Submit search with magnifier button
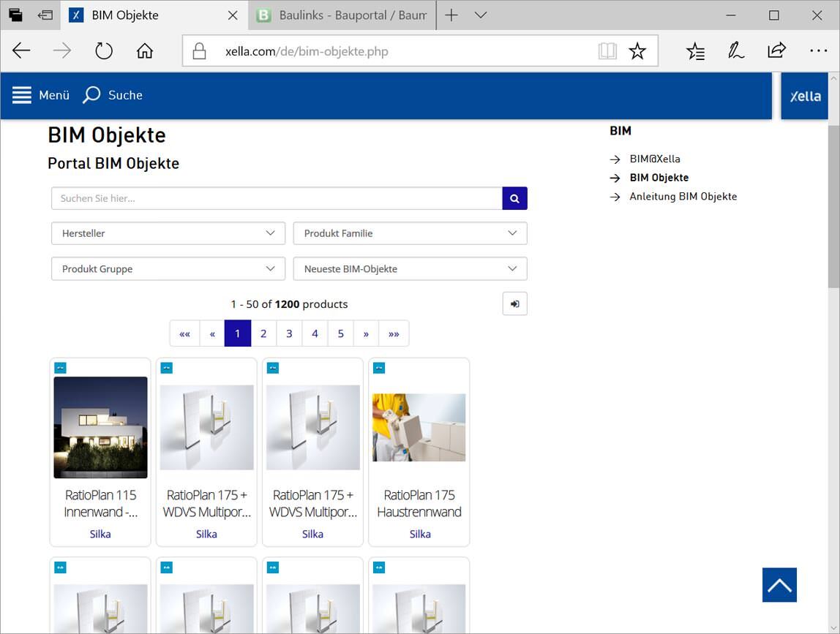840x634 pixels. pos(515,198)
